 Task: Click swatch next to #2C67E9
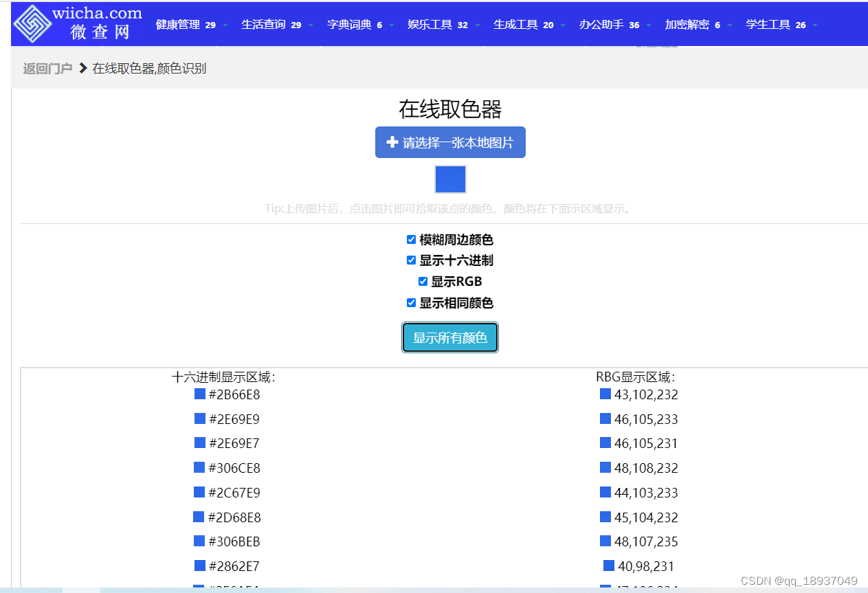(199, 492)
